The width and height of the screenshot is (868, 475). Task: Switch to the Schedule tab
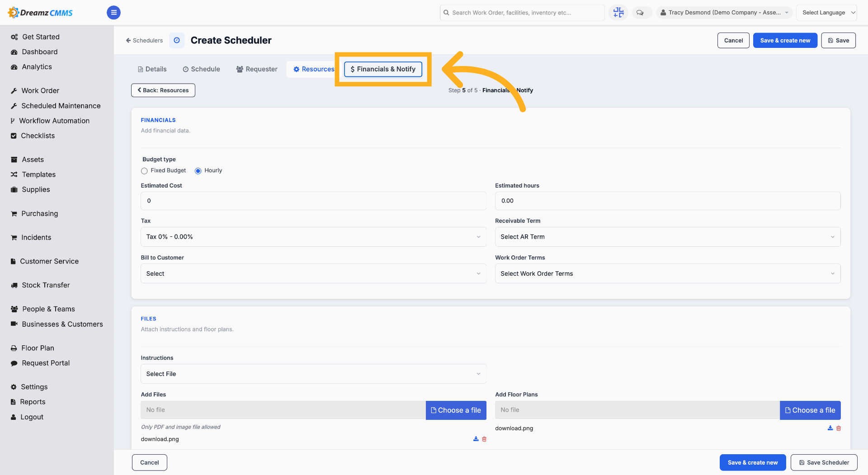pos(202,69)
